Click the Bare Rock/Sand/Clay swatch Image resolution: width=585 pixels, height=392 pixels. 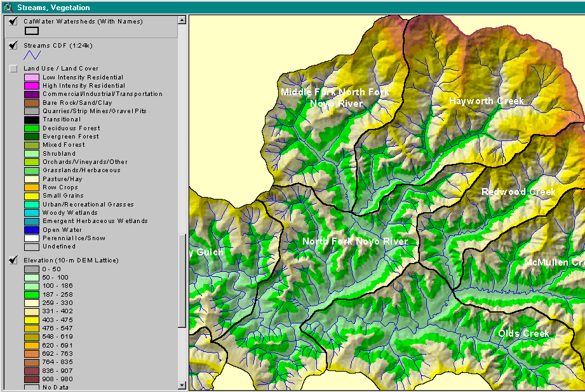click(32, 103)
